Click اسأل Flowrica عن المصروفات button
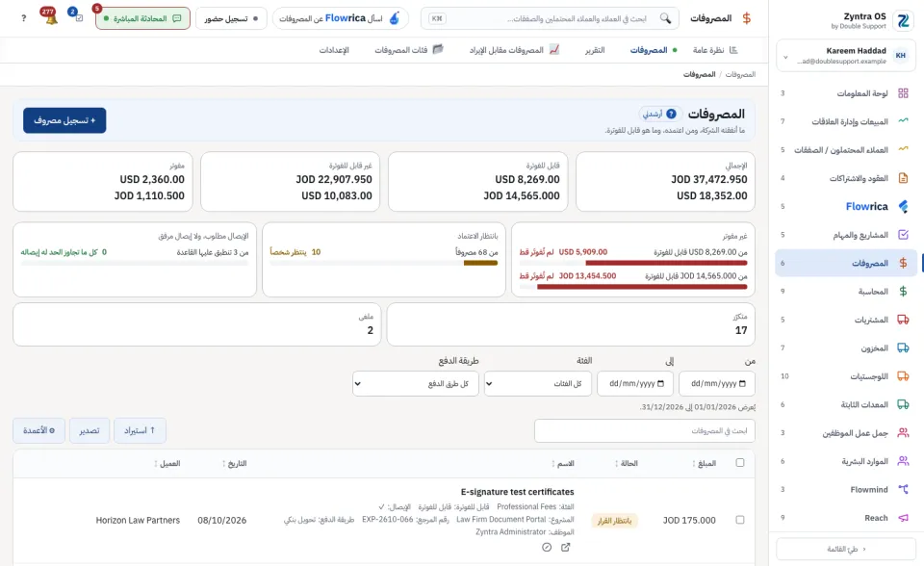The image size is (924, 566). tap(340, 18)
